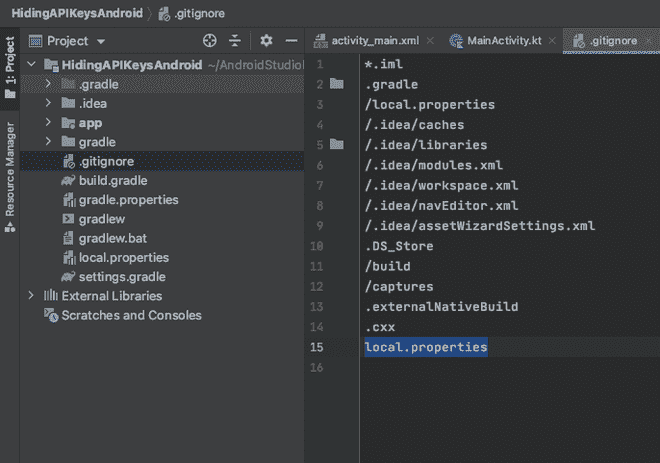Hide the Project panel with minus icon

click(x=291, y=41)
